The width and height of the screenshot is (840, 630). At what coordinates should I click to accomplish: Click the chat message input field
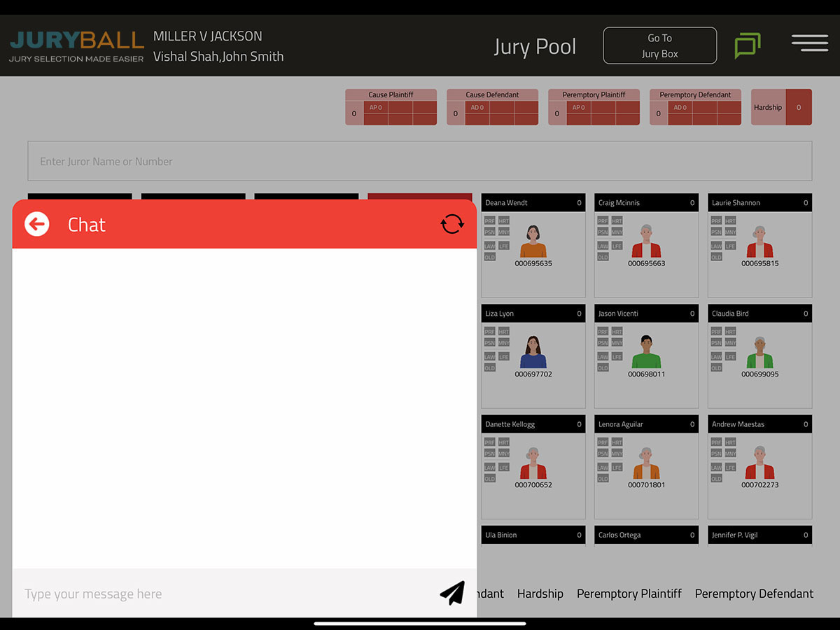[x=224, y=594]
